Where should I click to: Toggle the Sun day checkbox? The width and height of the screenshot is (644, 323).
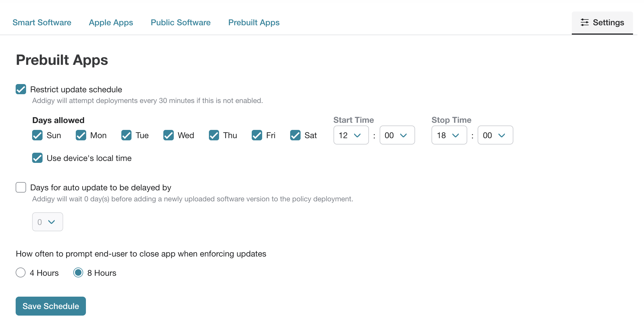coord(37,135)
